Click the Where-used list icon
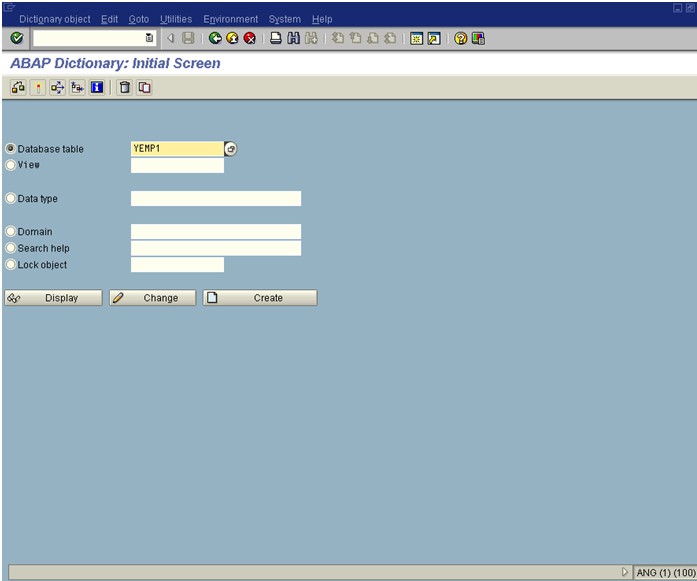This screenshot has height=581, width=697. [x=57, y=88]
